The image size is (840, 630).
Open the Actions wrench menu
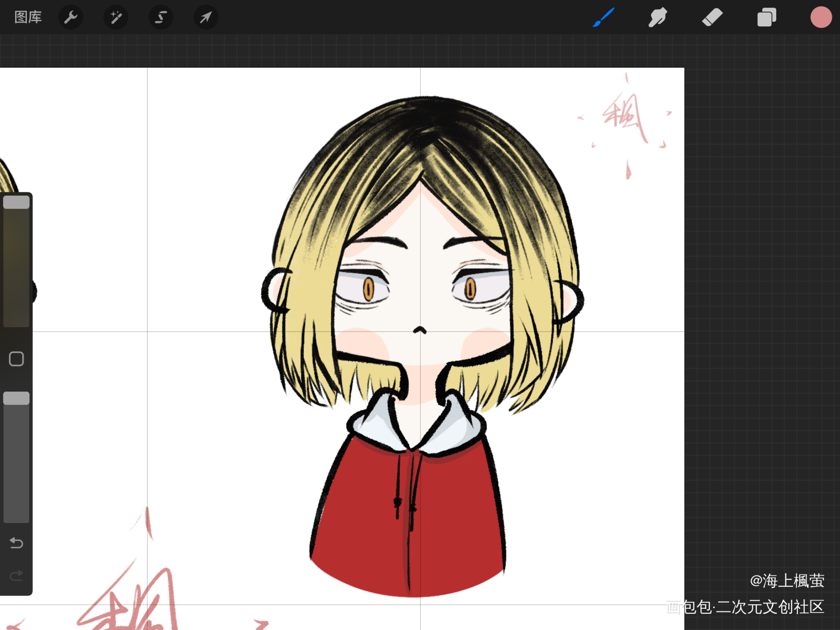pos(71,17)
